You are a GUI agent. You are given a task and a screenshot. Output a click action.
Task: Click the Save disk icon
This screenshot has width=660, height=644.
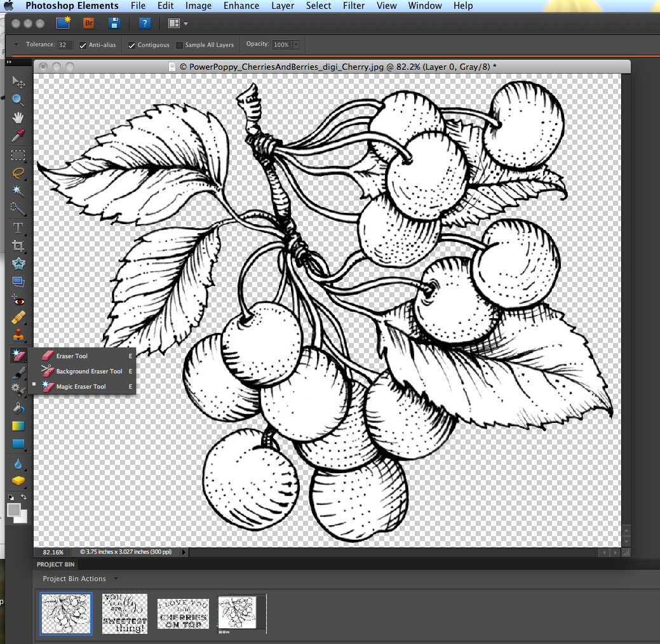[x=114, y=23]
